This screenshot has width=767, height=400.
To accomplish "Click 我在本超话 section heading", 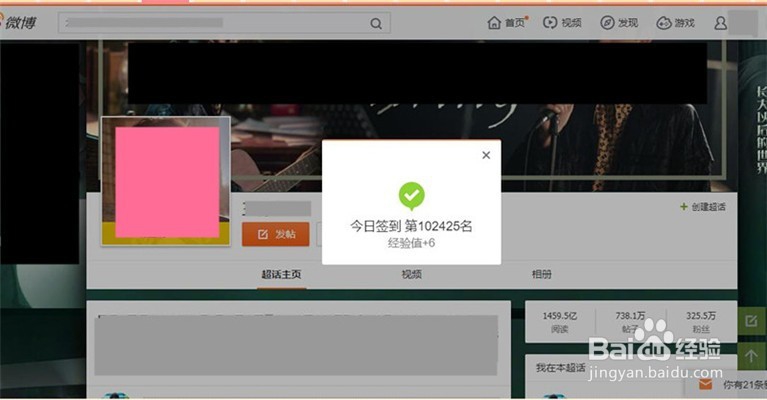I will pos(561,367).
